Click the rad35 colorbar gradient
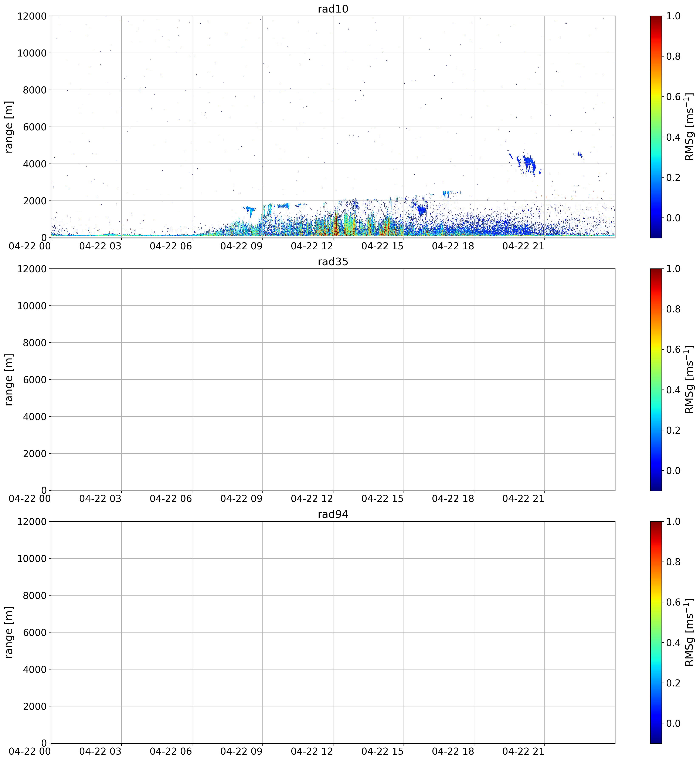Screen dimensions: 700x761 (x=656, y=380)
